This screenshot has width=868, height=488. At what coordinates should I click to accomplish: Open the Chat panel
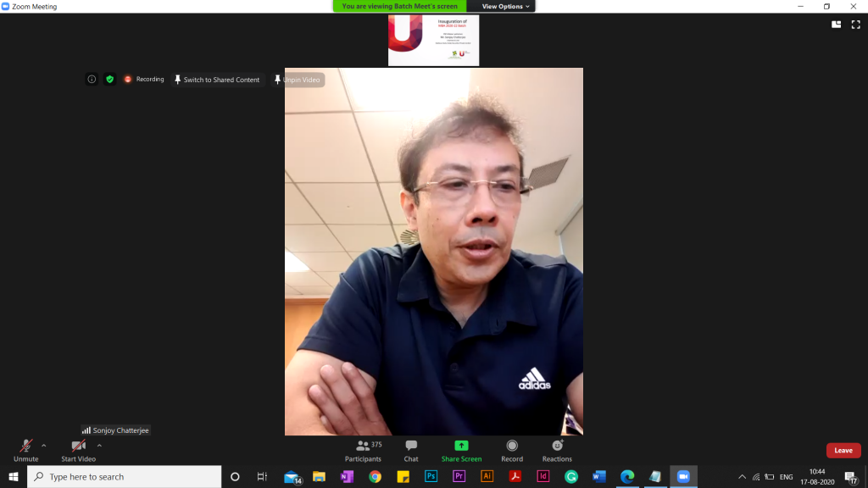pos(411,449)
